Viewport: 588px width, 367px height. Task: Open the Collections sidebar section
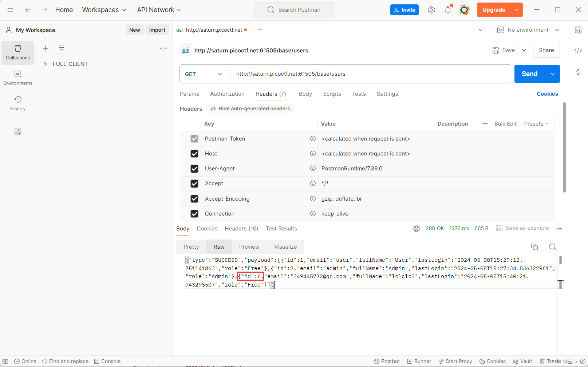pos(18,53)
